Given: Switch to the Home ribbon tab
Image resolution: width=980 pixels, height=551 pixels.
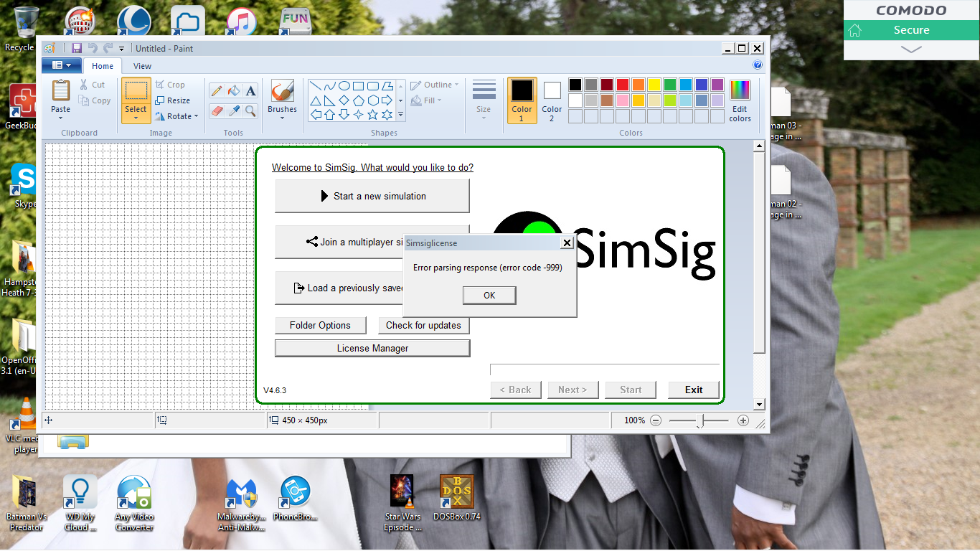Looking at the screenshot, I should pyautogui.click(x=103, y=66).
